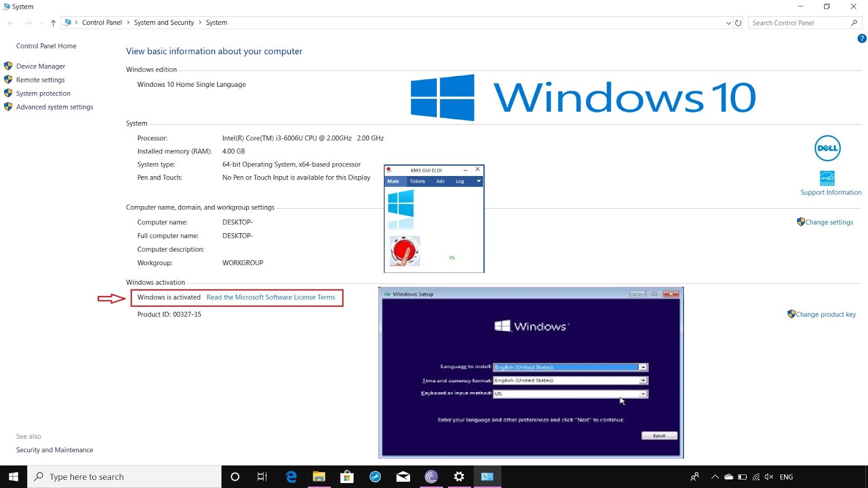Expand the address bar history dropdown
The width and height of the screenshot is (868, 488).
pos(729,23)
